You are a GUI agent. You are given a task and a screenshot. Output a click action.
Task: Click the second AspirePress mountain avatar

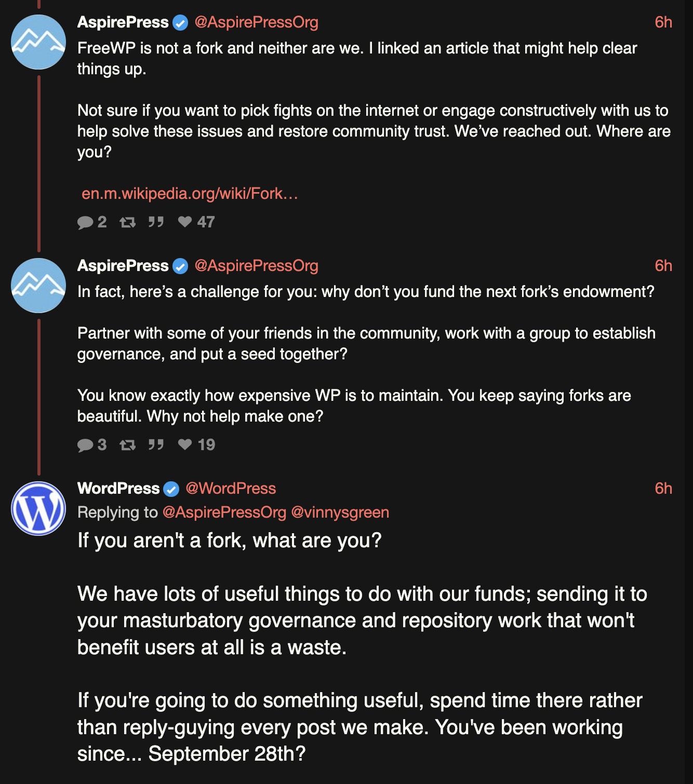[x=38, y=286]
